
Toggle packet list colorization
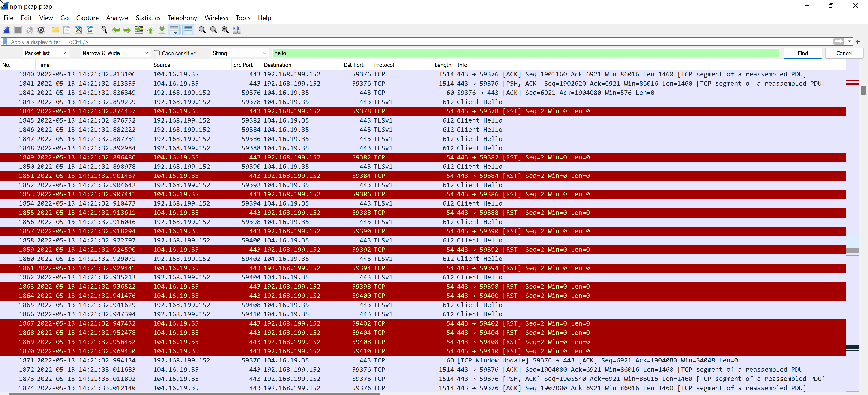click(188, 30)
